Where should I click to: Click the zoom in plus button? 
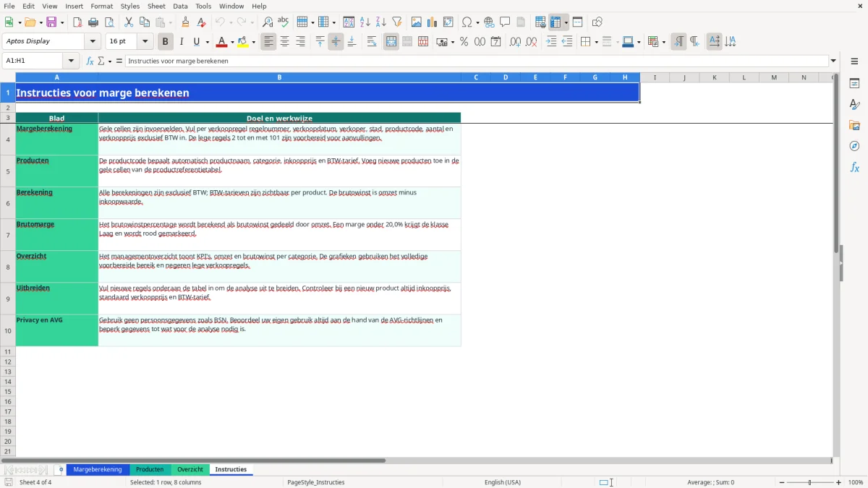coord(839,482)
